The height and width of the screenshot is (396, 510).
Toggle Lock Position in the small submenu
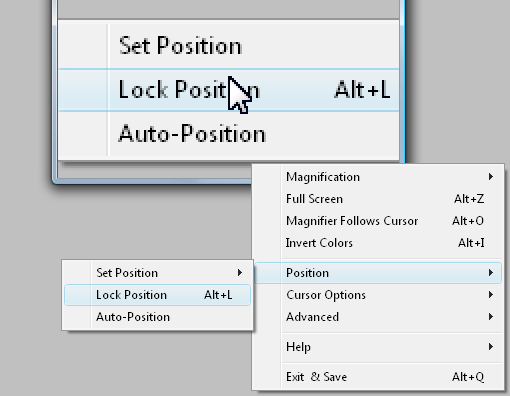pyautogui.click(x=157, y=295)
